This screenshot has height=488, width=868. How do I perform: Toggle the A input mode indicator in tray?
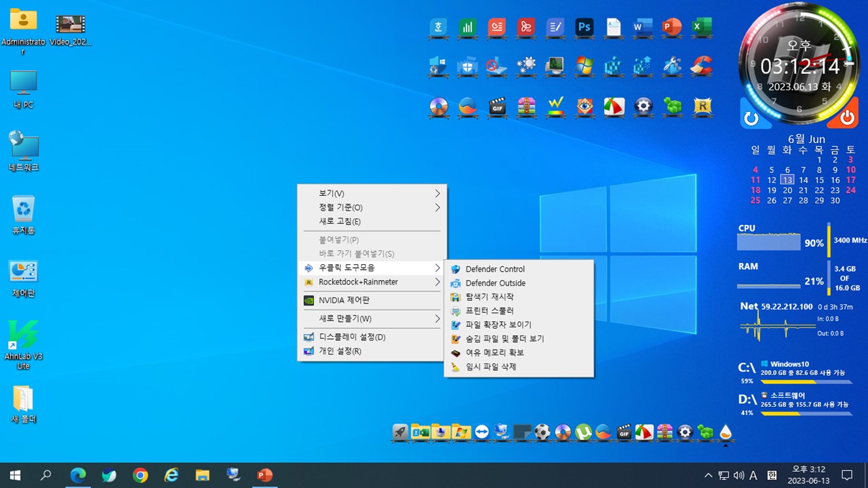click(x=753, y=475)
